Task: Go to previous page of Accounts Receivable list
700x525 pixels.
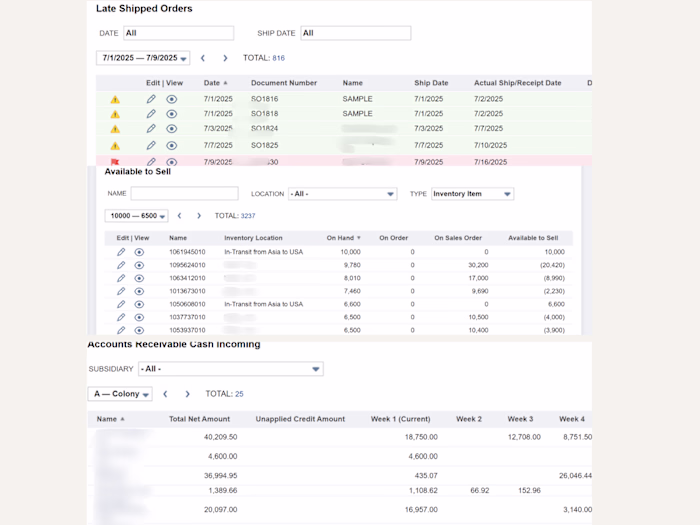Action: [x=165, y=394]
